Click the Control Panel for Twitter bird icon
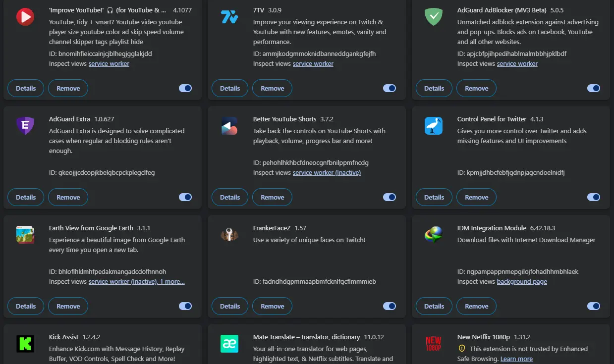Screen dimensions: 614x364 (x=433, y=126)
